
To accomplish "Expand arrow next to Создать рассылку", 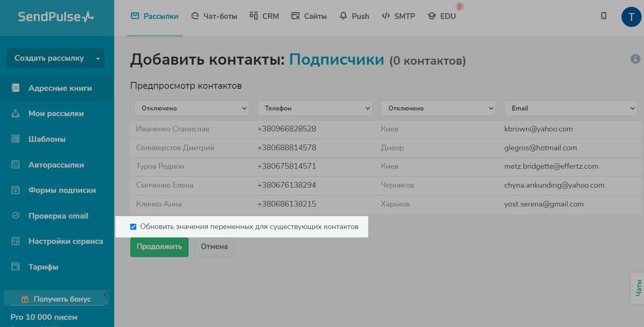I will [x=98, y=59].
